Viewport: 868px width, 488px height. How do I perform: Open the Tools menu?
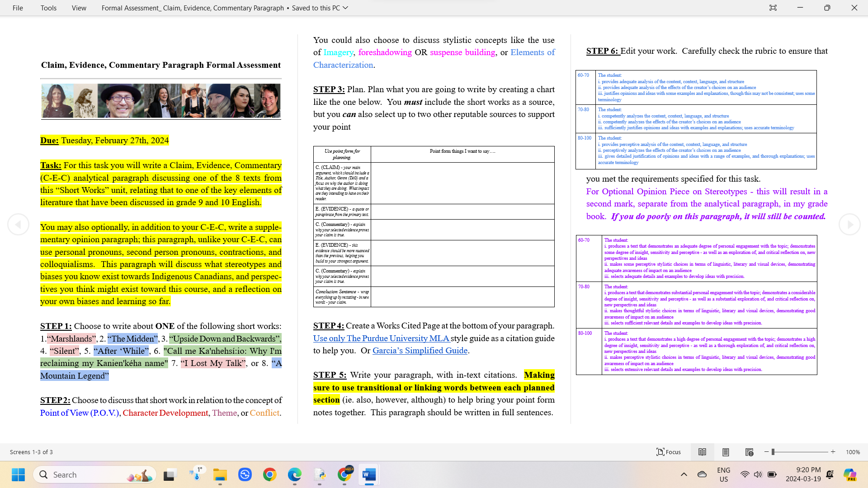pos(48,8)
